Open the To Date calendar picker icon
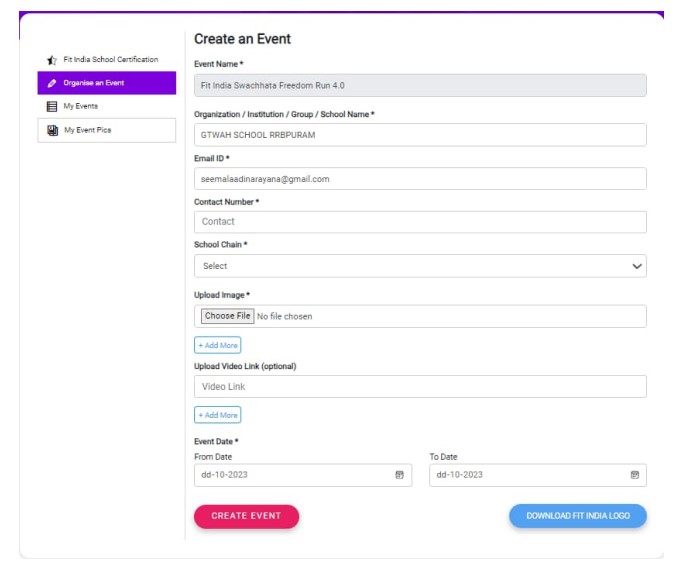This screenshot has height=563, width=693. [634, 475]
